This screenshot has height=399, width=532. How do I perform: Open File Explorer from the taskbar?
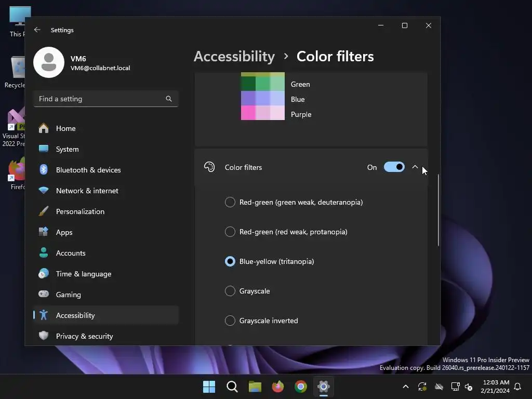tap(255, 387)
